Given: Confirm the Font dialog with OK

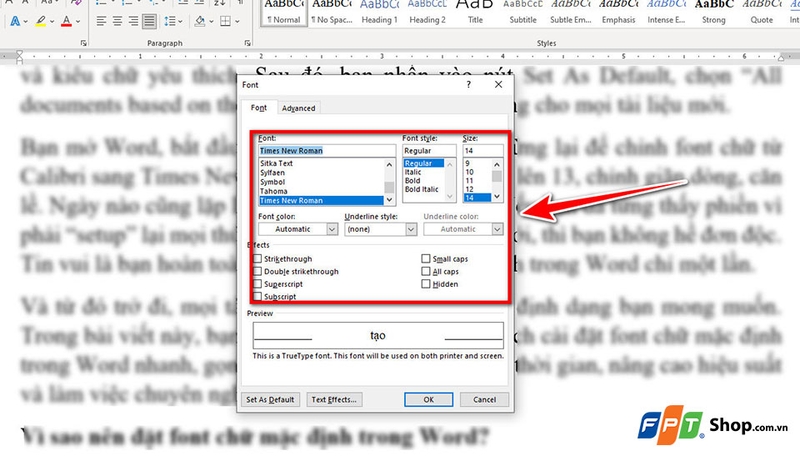Looking at the screenshot, I should point(429,399).
